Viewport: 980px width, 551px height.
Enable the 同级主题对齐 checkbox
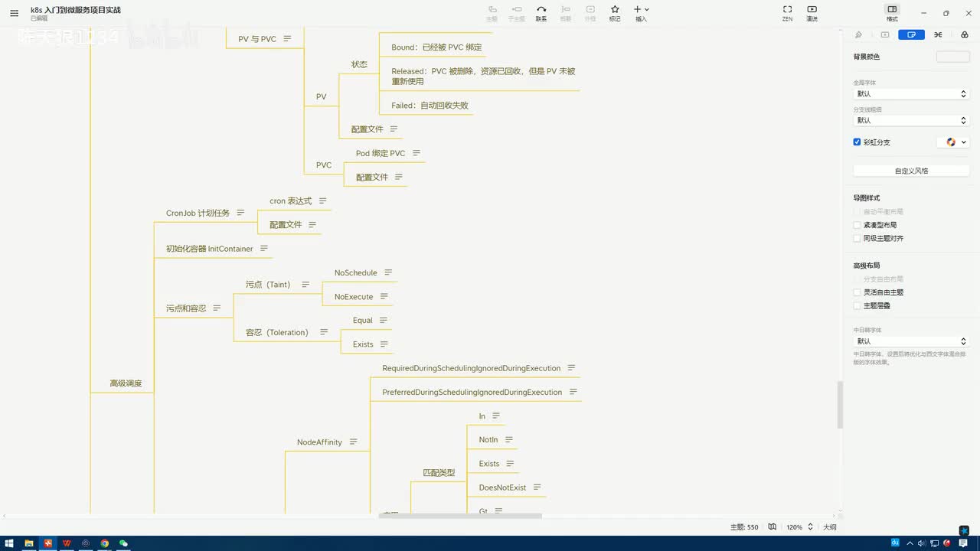(857, 238)
